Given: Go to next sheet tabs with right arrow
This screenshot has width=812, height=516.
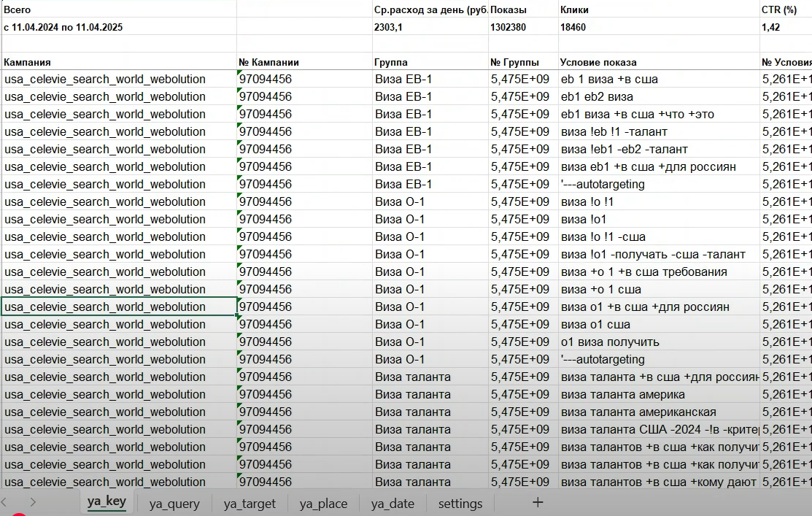Looking at the screenshot, I should pos(33,502).
